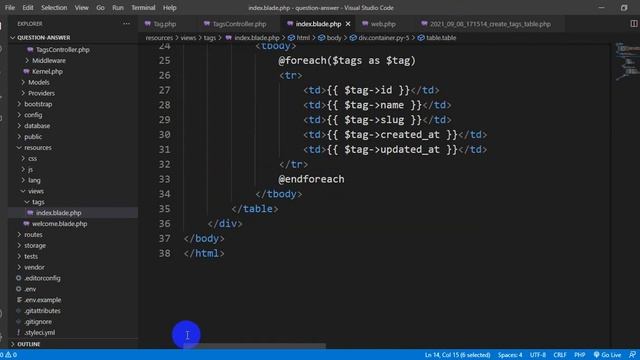This screenshot has width=640, height=360.
Task: Open TagsController.php in the explorer
Action: pos(62,50)
